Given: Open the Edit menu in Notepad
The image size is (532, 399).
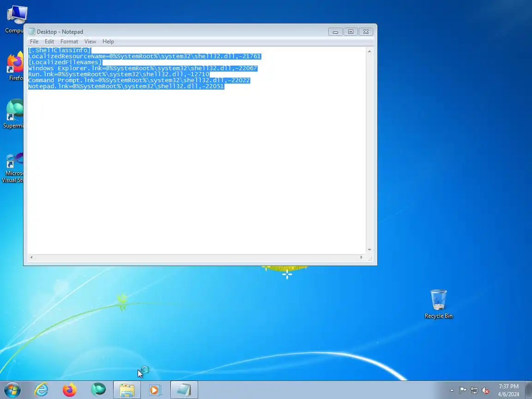Looking at the screenshot, I should (49, 42).
